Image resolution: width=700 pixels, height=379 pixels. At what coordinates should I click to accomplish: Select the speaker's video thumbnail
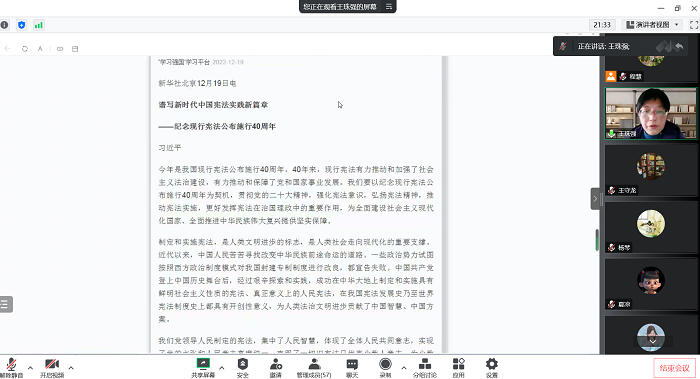coord(650,113)
